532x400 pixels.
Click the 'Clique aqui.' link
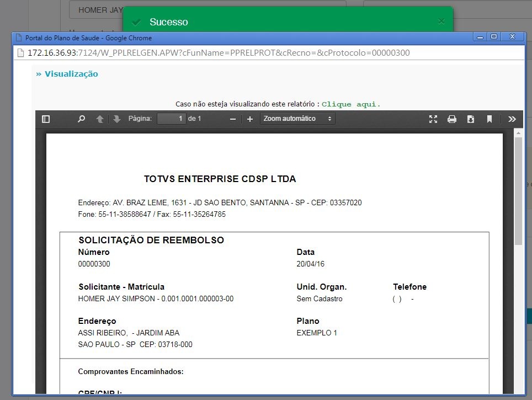(351, 104)
